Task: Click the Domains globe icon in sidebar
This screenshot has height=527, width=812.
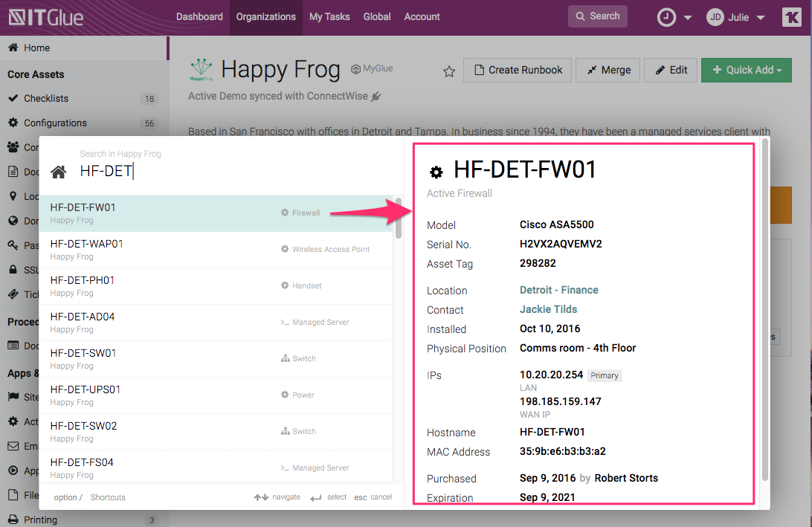Action: [13, 221]
